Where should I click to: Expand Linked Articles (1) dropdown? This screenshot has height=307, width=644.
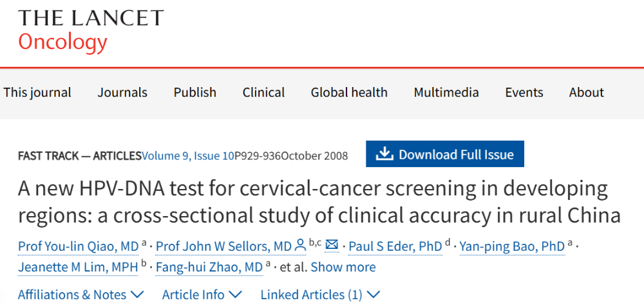click(x=320, y=295)
